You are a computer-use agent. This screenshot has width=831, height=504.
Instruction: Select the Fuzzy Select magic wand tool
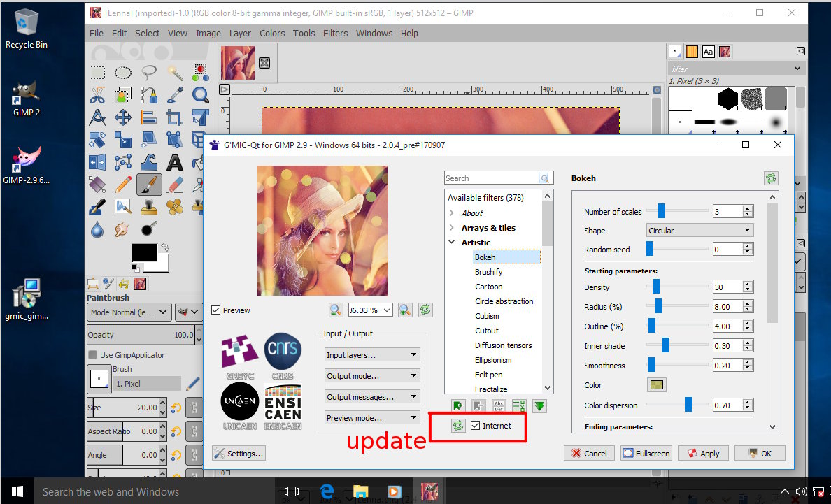[x=175, y=73]
